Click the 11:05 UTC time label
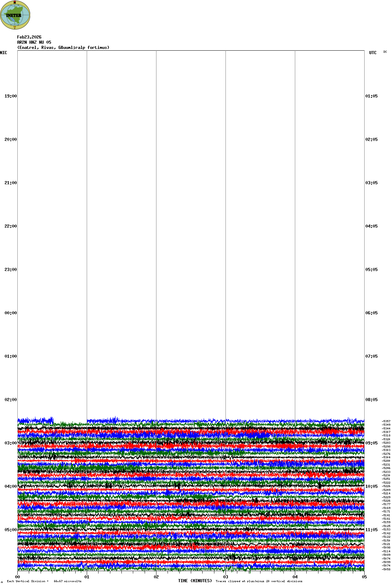This screenshot has height=586, width=392. [372, 530]
